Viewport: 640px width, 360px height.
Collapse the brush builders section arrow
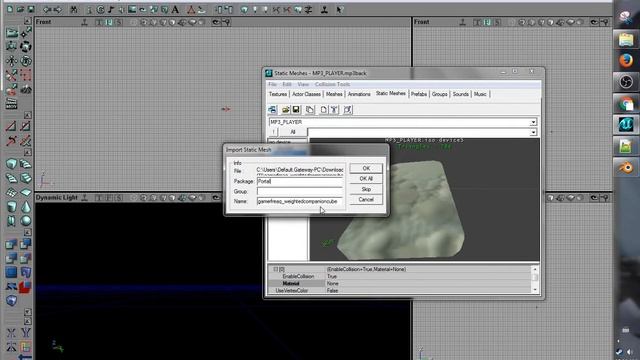pos(27,152)
